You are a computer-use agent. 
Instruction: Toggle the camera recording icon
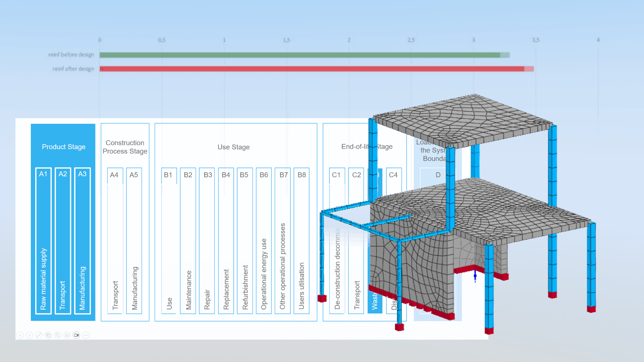coord(76,335)
